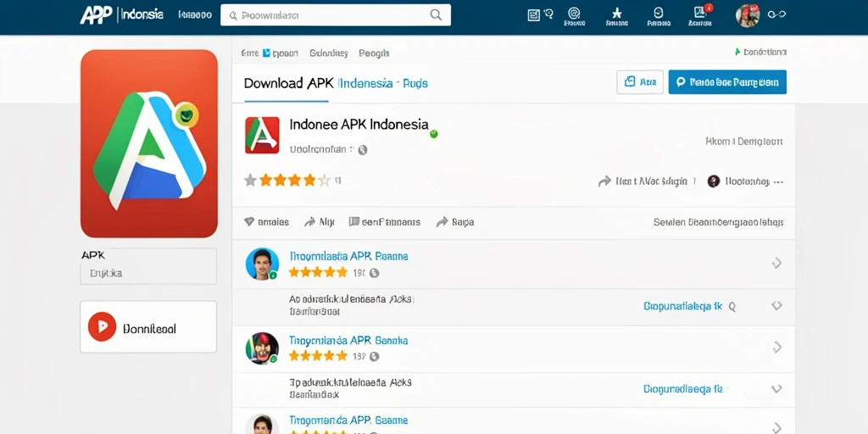Click into the search input field in the header

click(336, 15)
